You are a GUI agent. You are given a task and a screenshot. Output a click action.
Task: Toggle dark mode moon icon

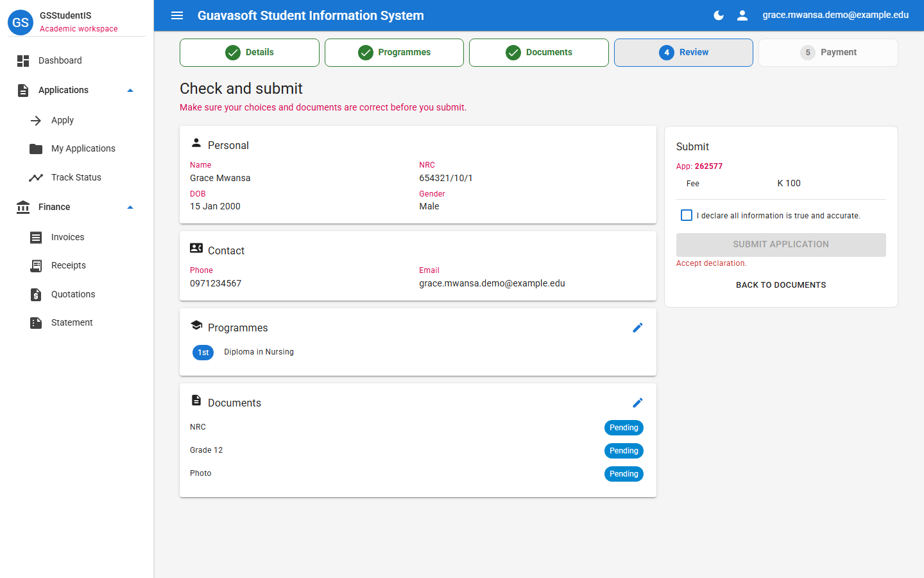719,15
